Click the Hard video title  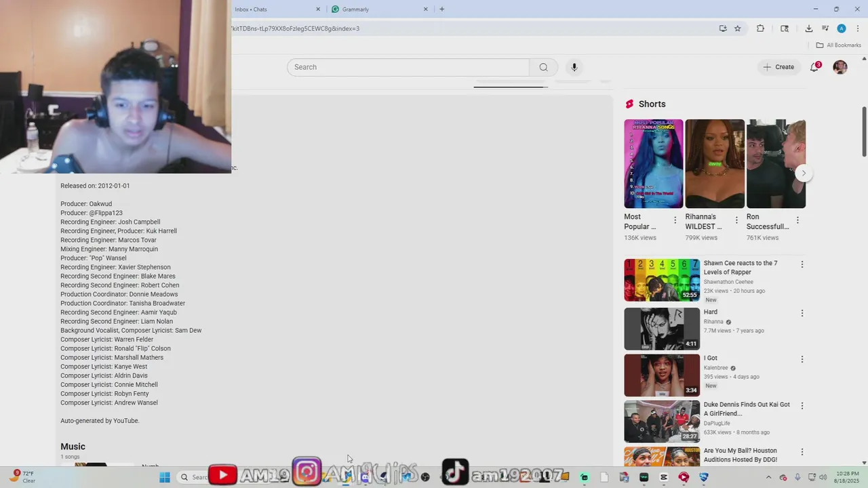pyautogui.click(x=711, y=312)
